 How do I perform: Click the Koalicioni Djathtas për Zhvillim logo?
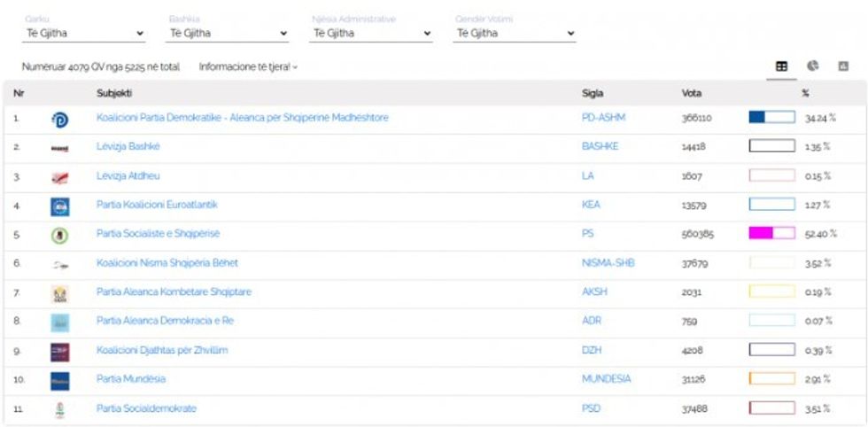click(x=60, y=352)
